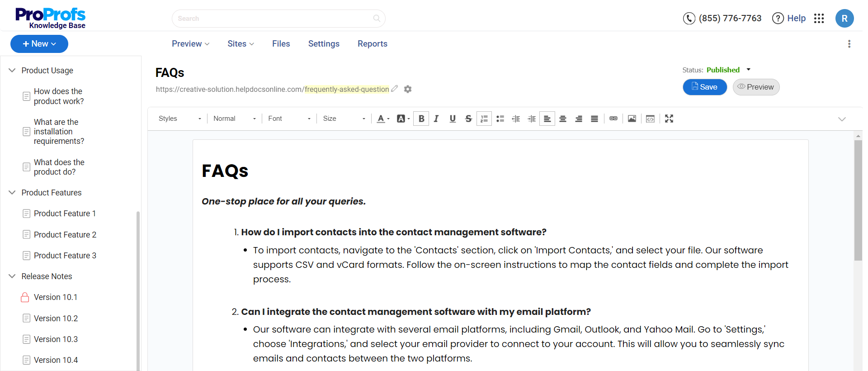Maximize the editor to fullscreen

click(669, 119)
